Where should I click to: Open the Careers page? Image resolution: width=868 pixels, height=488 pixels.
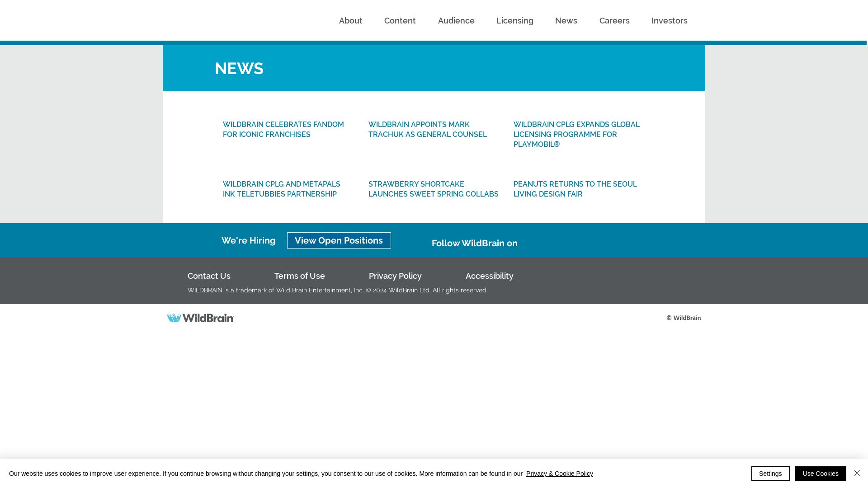coord(614,20)
